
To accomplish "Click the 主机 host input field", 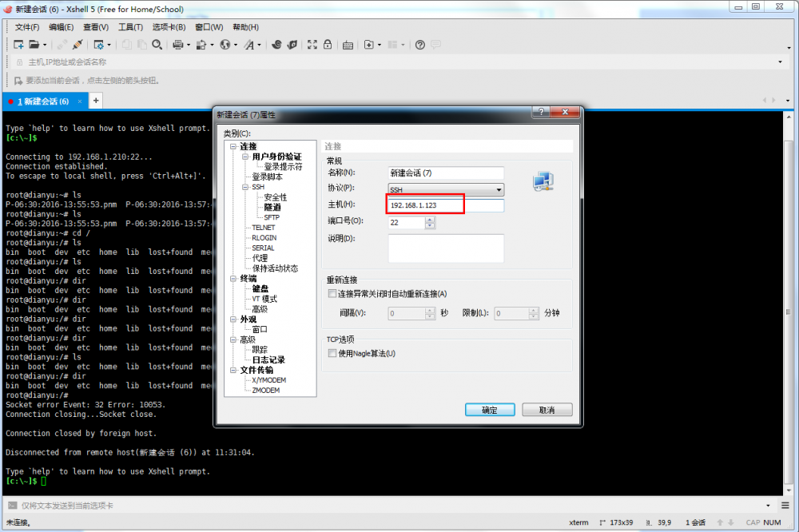I will [446, 205].
